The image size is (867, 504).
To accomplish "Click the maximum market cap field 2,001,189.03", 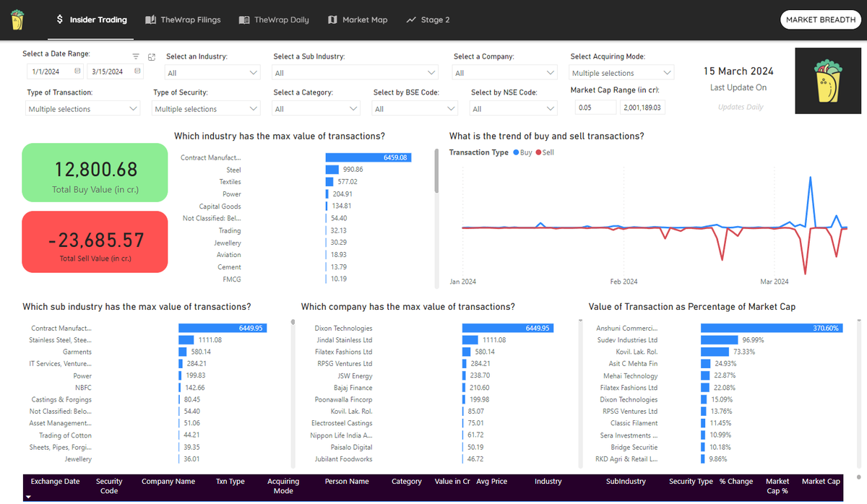I will (643, 108).
